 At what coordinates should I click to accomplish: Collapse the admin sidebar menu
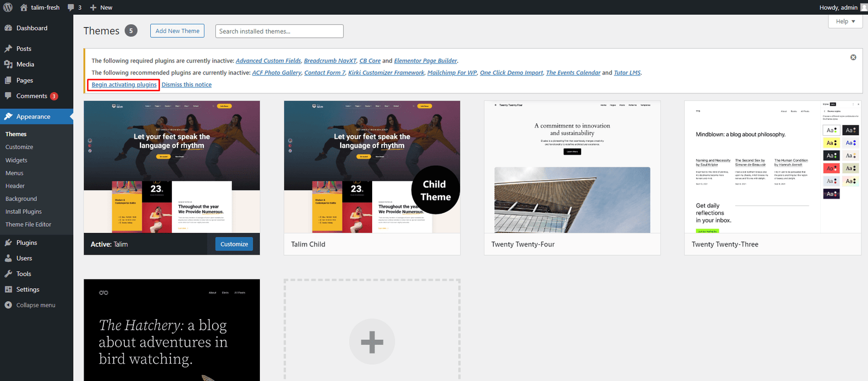pos(35,306)
